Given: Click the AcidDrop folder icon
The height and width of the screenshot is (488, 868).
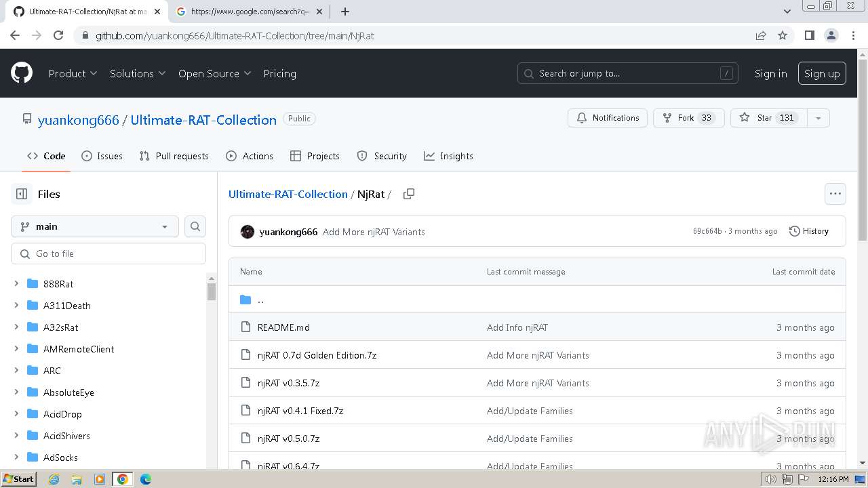Looking at the screenshot, I should point(33,414).
